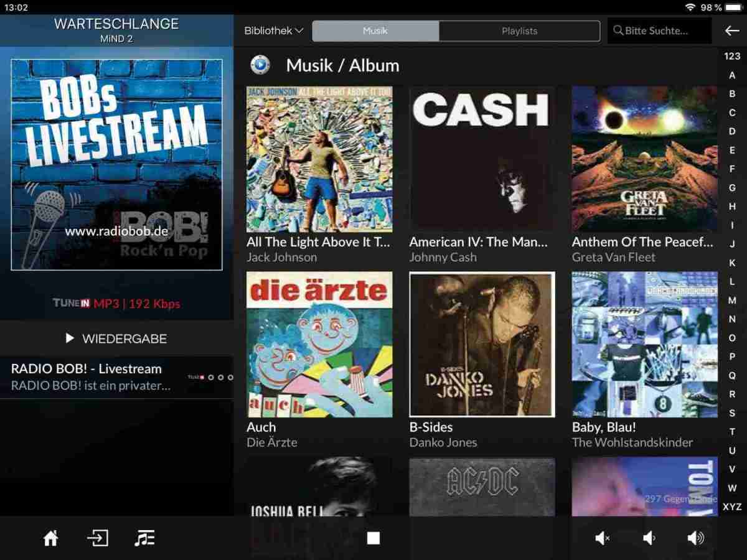Tap the TuneIn MP3 192 Kbps label
The image size is (747, 560).
[116, 304]
